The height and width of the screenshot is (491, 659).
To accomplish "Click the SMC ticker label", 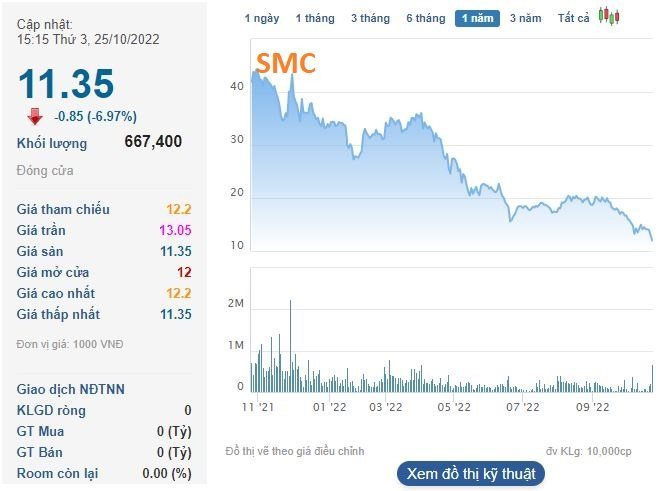I will point(286,63).
